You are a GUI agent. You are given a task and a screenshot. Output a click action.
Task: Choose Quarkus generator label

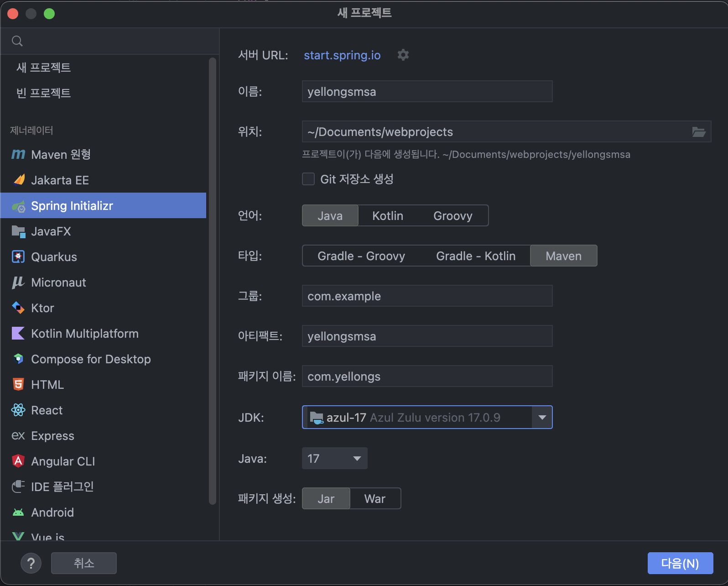pos(54,257)
